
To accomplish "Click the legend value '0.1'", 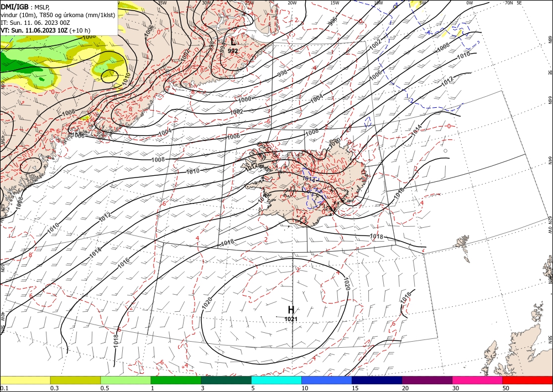I will coord(3,388).
